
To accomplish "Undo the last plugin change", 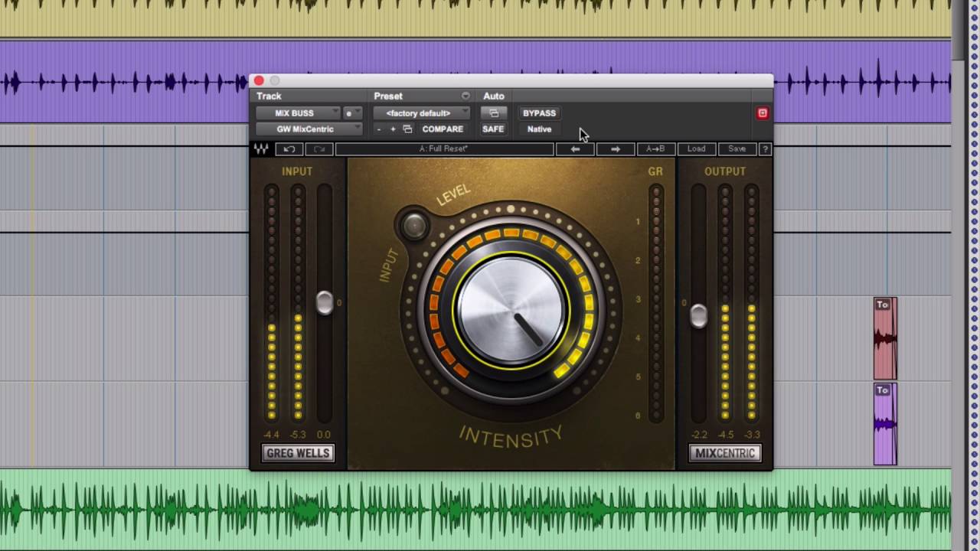I will [x=289, y=149].
